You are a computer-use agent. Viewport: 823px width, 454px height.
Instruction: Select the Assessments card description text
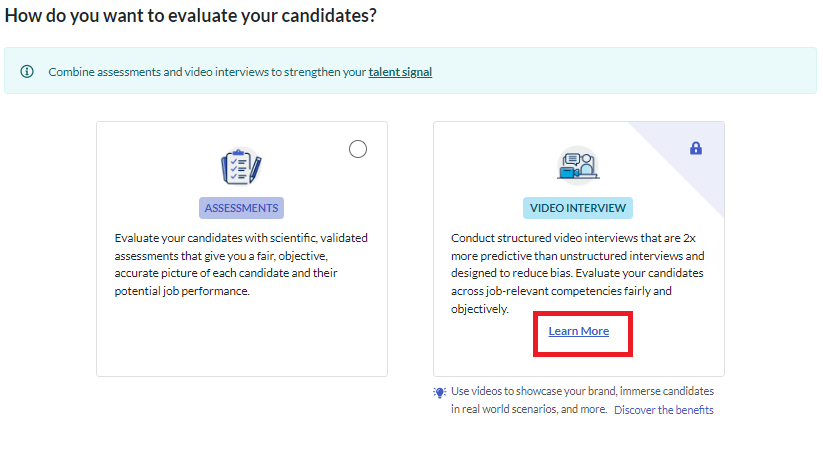point(241,265)
